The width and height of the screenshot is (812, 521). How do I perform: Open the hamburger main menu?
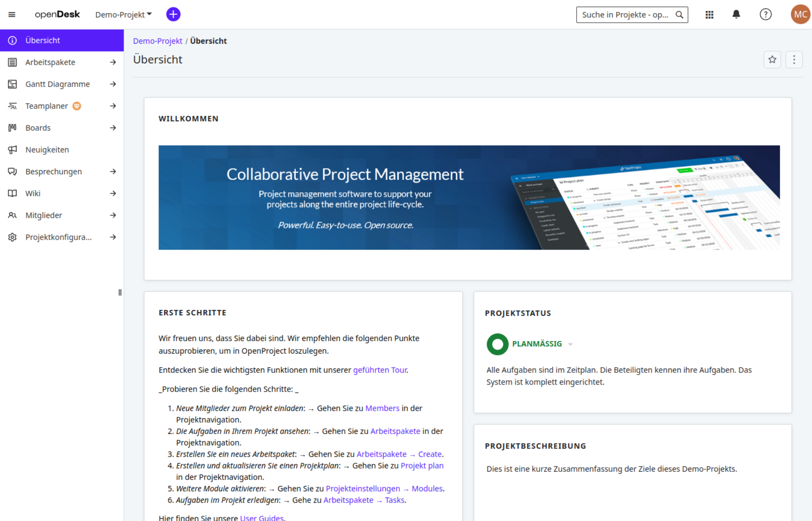[x=12, y=14]
